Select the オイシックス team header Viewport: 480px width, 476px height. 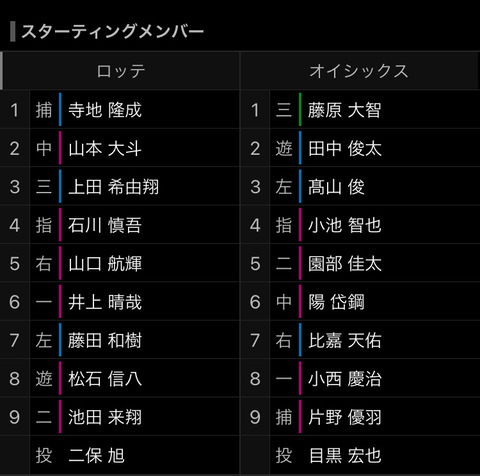[x=359, y=71]
